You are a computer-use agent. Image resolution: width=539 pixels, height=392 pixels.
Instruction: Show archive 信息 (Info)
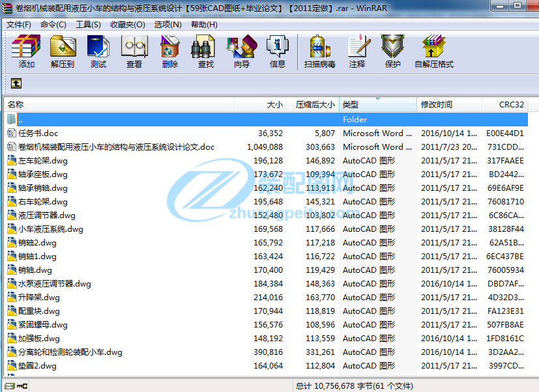(x=278, y=51)
